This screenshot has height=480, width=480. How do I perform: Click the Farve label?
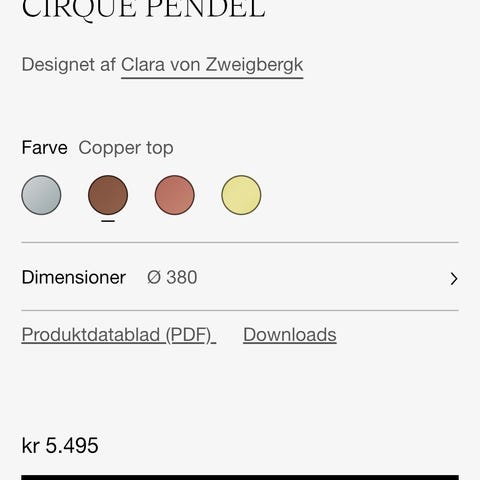[x=44, y=148]
